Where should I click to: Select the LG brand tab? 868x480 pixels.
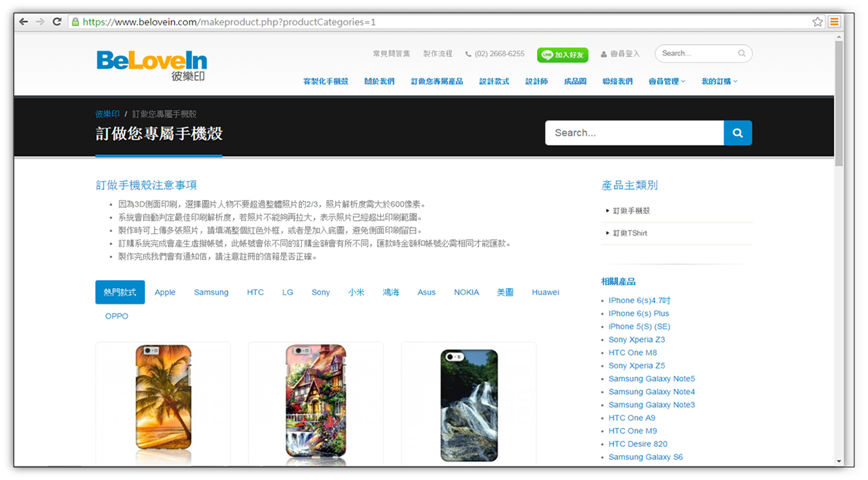(288, 292)
